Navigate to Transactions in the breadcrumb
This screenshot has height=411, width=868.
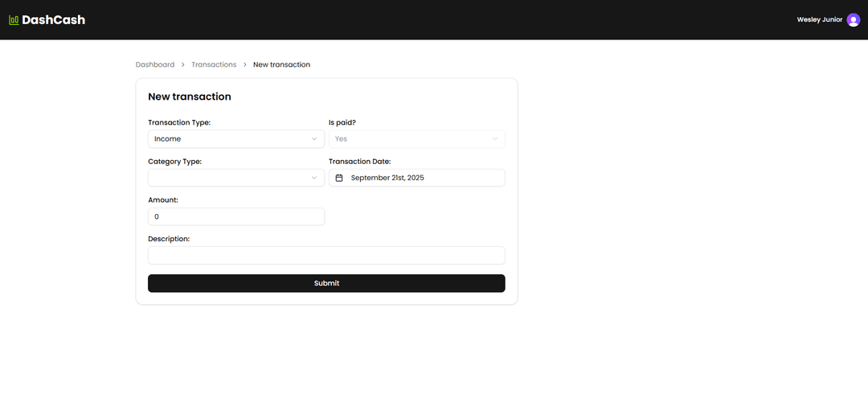214,64
